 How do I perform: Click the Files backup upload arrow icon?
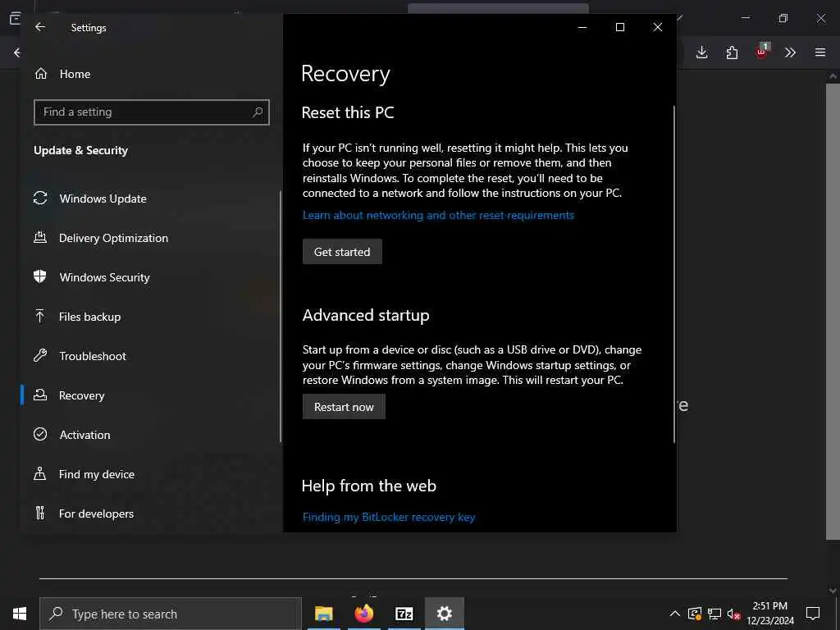[x=39, y=316]
